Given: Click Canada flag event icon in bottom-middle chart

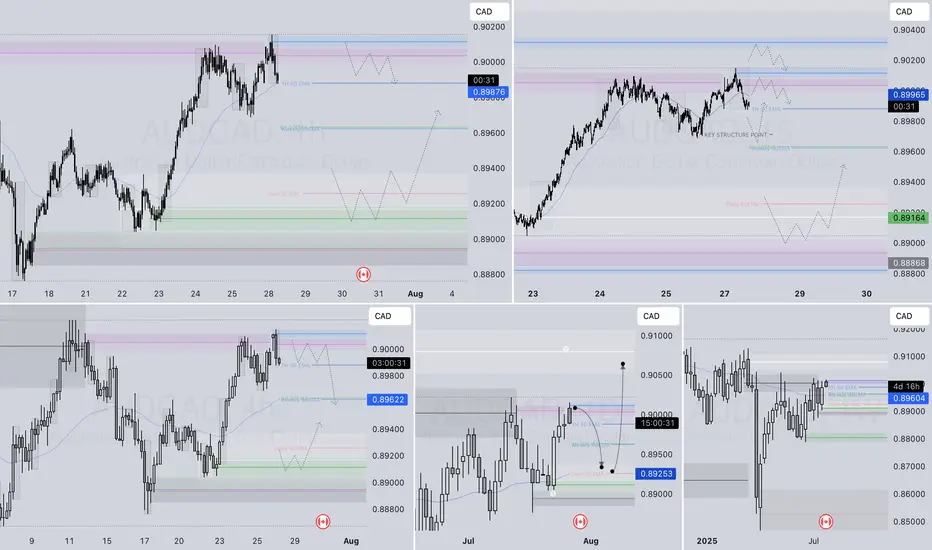Looking at the screenshot, I should click(580, 521).
